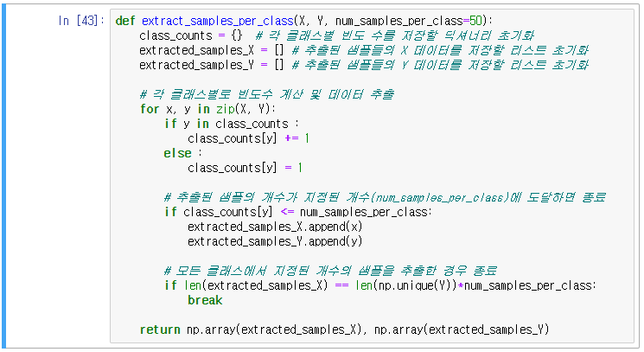The image size is (644, 352).
Task: Click the 'class_counts[y] += 1' statement
Action: pyautogui.click(x=248, y=138)
